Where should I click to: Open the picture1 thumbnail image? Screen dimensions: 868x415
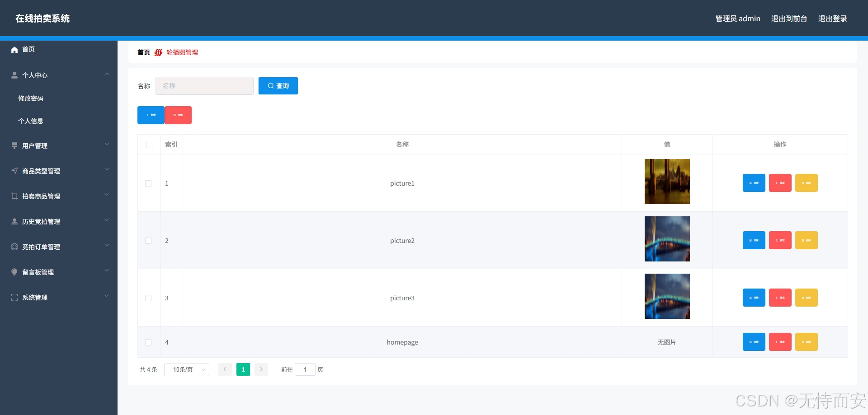coord(667,182)
